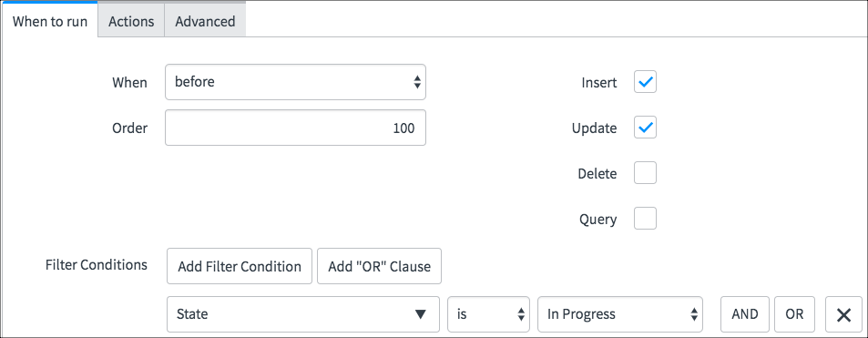
Task: Enable the Delete checkbox
Action: click(645, 173)
